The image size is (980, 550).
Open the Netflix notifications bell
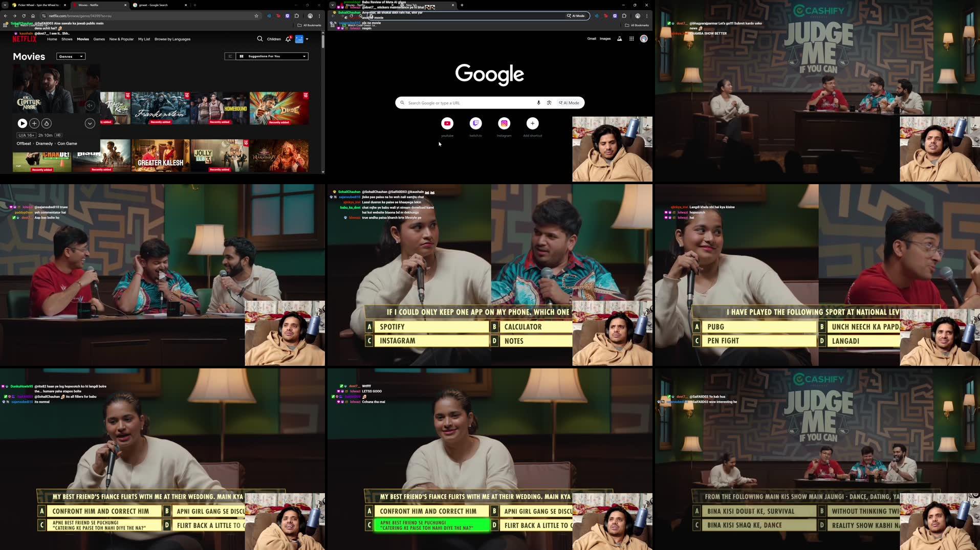[288, 39]
